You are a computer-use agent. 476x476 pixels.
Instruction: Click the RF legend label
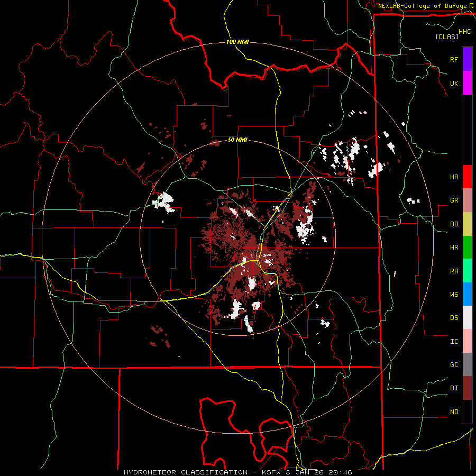(454, 59)
